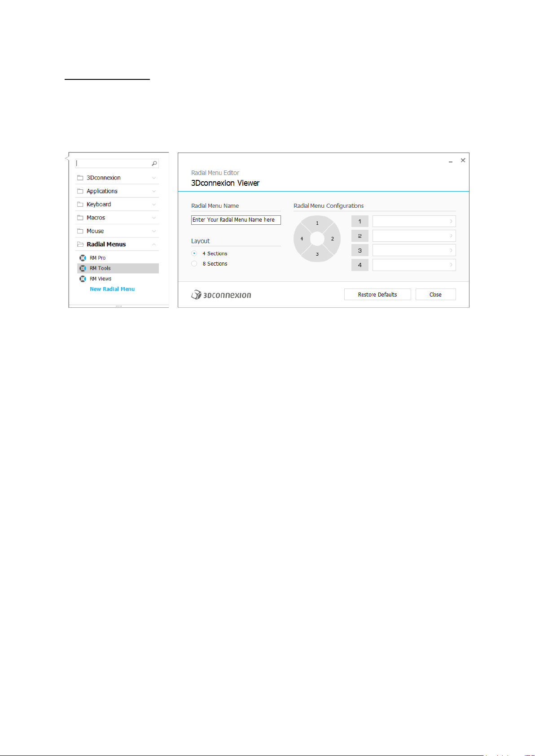This screenshot has height=756, width=535.
Task: Expand the Mouse category chevron
Action: [x=154, y=231]
